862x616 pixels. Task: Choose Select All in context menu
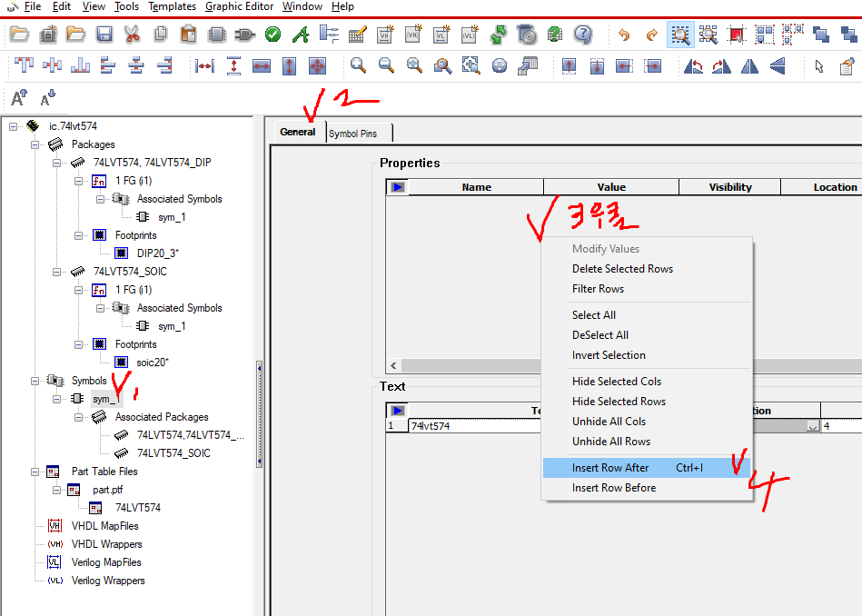[x=647, y=315]
